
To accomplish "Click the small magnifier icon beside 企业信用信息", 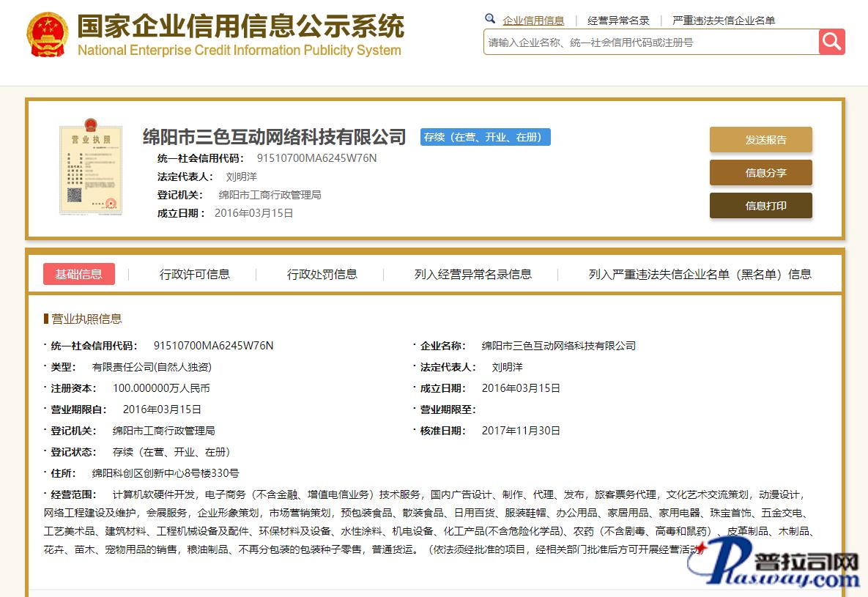I will [490, 19].
